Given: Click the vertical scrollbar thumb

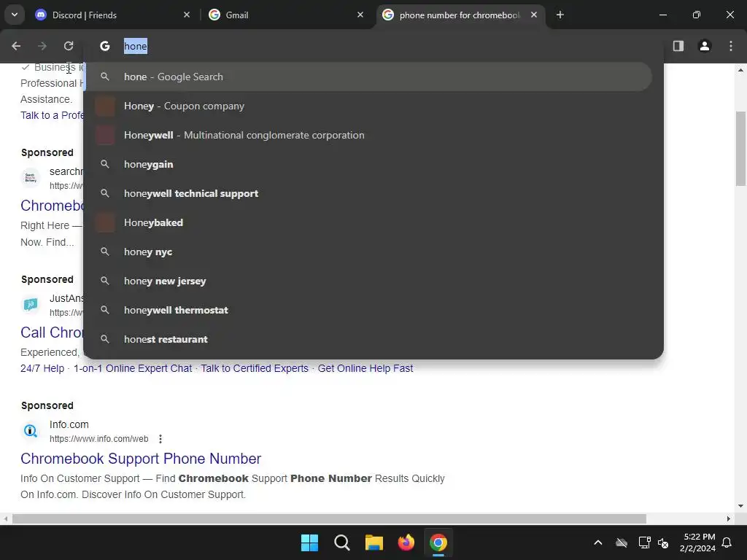Looking at the screenshot, I should click(741, 149).
